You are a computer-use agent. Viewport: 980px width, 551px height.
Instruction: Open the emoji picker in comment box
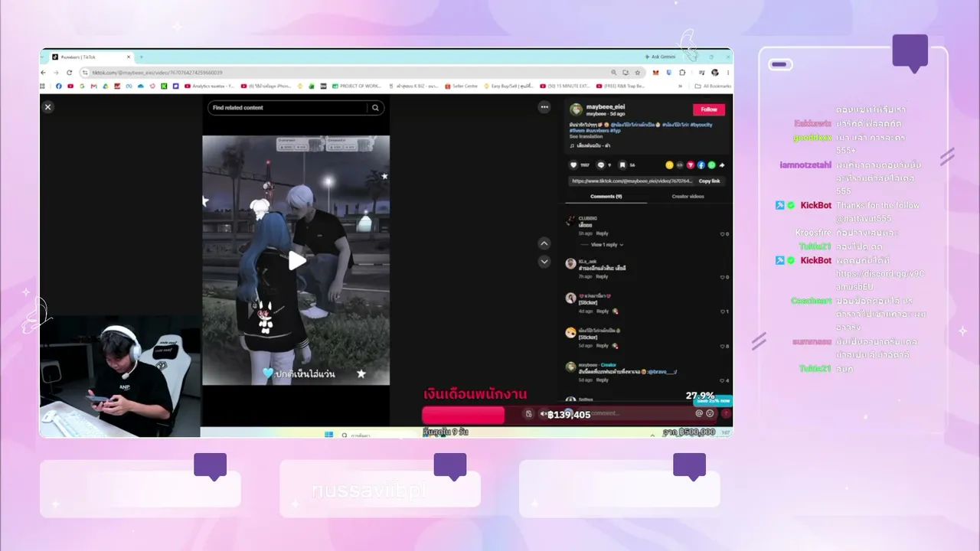(x=710, y=413)
